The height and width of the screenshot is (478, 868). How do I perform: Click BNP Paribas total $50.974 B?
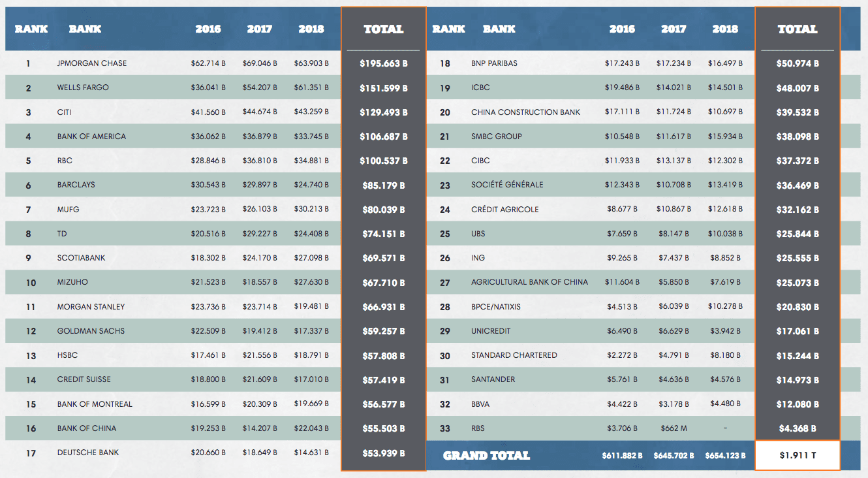point(798,63)
